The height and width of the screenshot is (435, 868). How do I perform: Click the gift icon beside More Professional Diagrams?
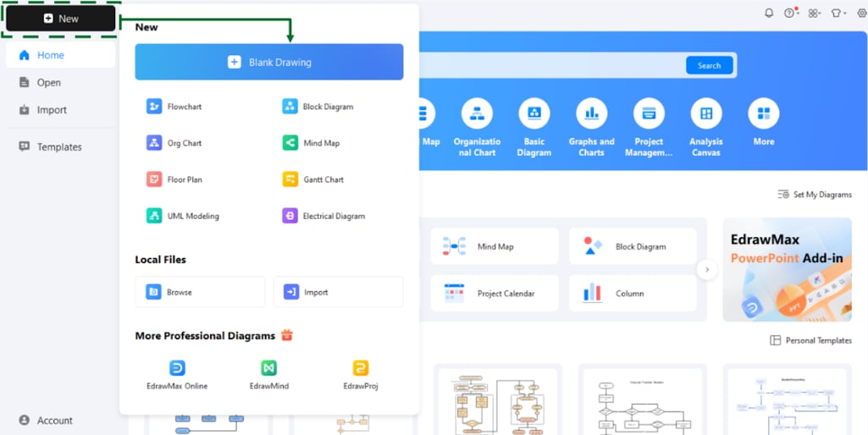(x=287, y=335)
